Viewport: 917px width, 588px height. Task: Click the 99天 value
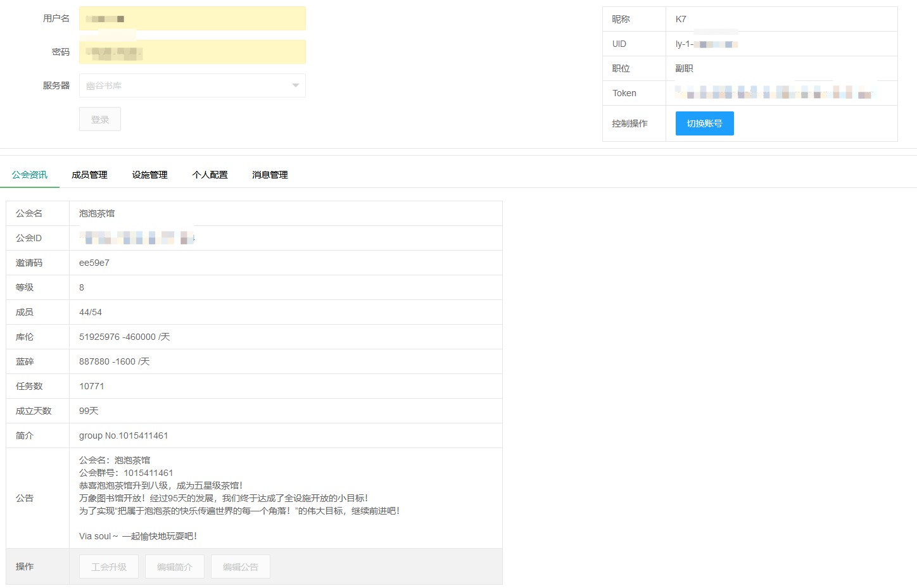pyautogui.click(x=89, y=411)
